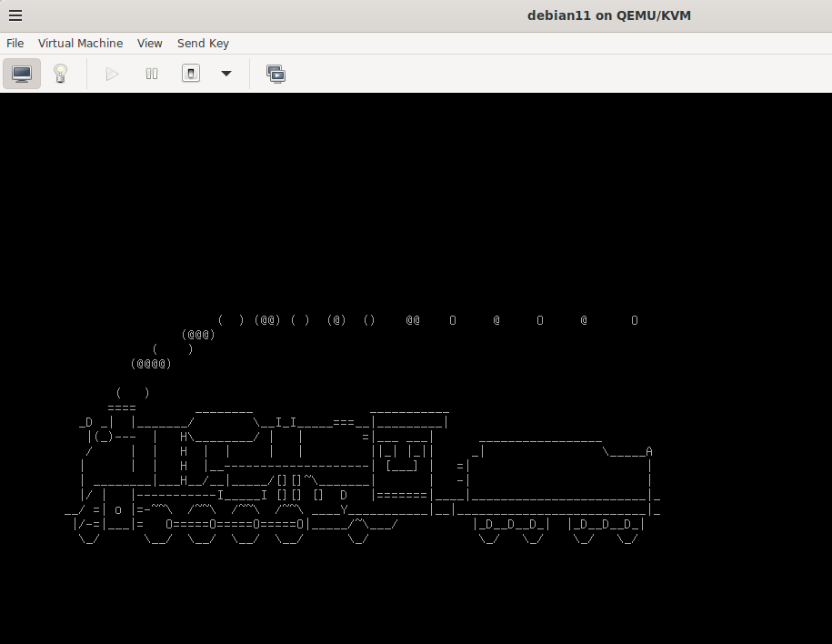This screenshot has width=832, height=644.
Task: Open the Manage VM snapshots icon
Action: [x=276, y=74]
